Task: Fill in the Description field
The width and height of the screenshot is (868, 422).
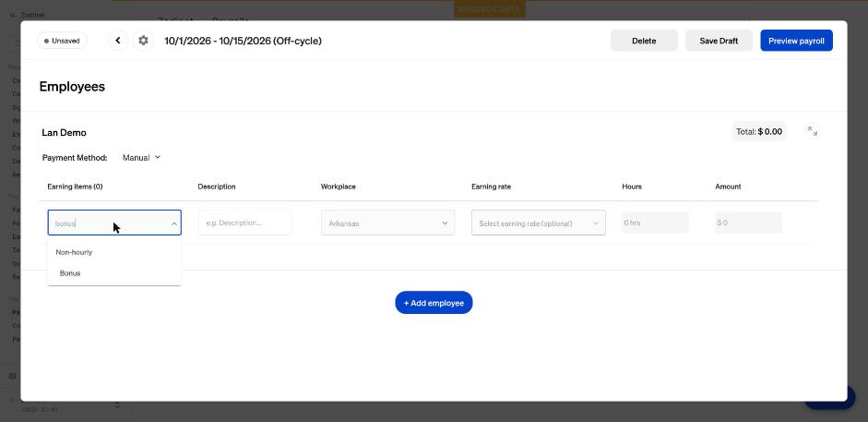Action: click(x=244, y=223)
